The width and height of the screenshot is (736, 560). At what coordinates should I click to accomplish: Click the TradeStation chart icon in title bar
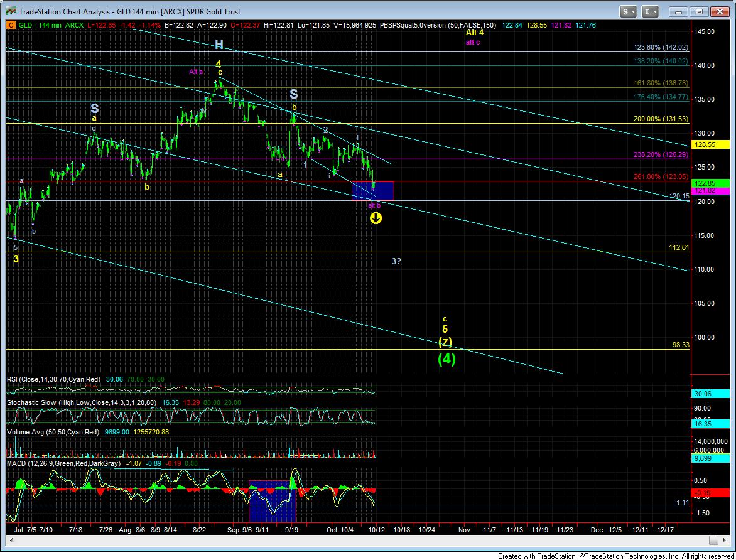10,12
